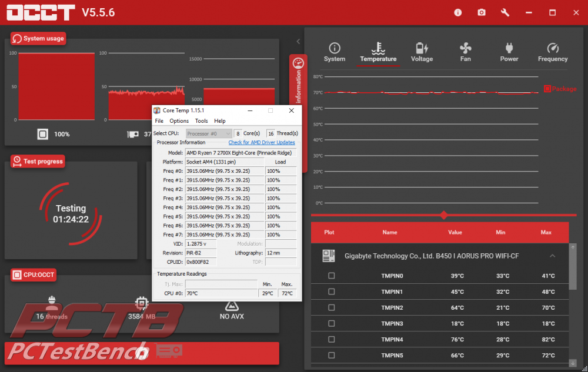Open the Tools menu in Core Temp

tap(201, 121)
